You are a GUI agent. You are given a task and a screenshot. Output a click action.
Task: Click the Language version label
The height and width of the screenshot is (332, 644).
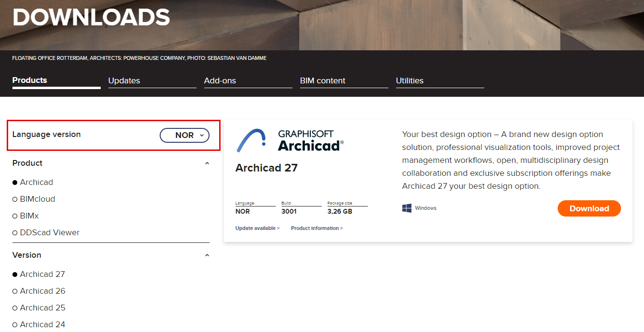(47, 135)
